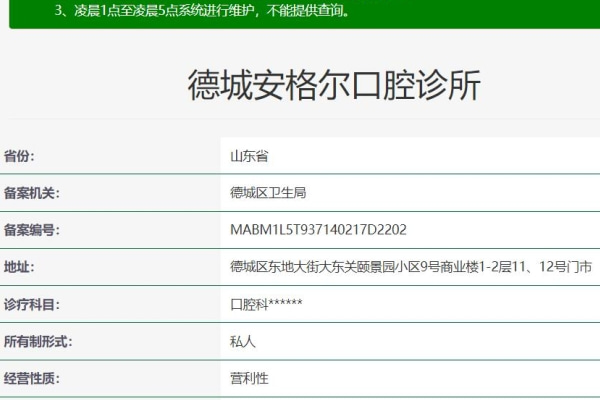
Task: Click the 备案机关 label
Action: [x=32, y=193]
